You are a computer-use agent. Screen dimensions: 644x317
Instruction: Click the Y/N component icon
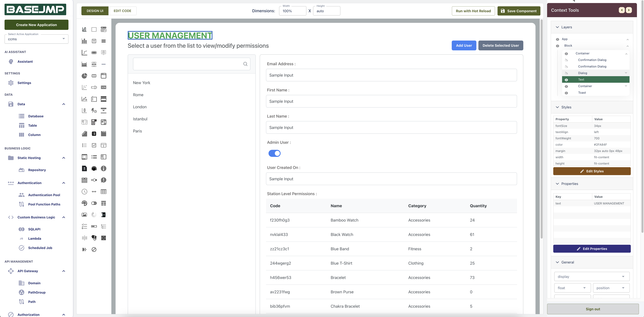tap(103, 87)
